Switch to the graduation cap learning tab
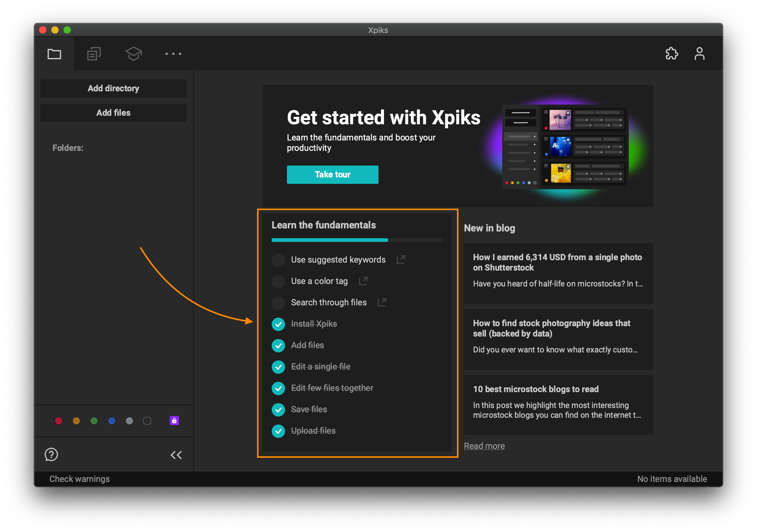 133,53
